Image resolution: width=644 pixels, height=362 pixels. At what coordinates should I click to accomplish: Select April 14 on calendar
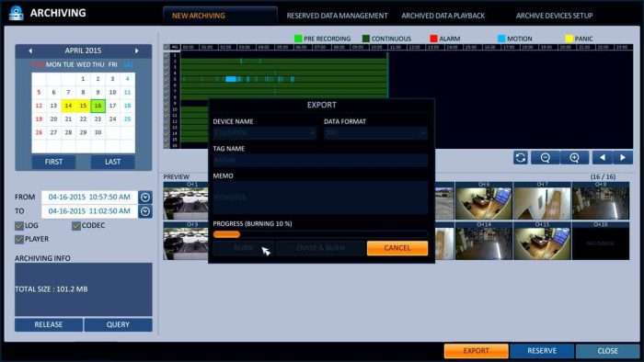coord(68,106)
